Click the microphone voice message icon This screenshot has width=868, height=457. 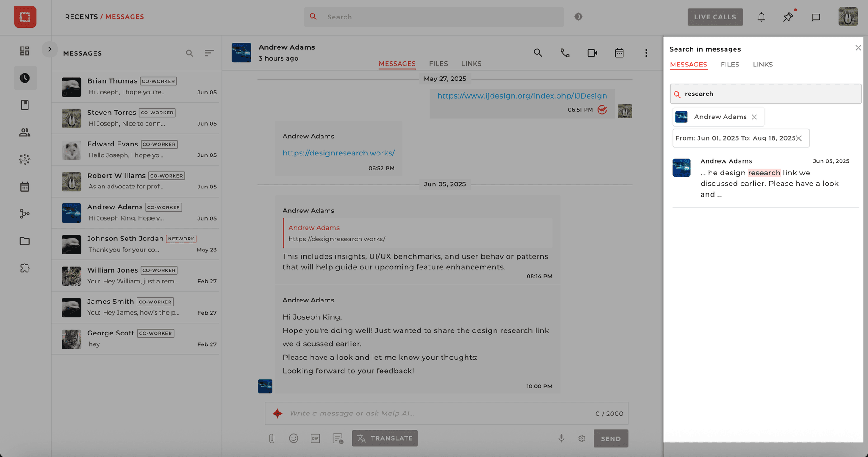561,438
